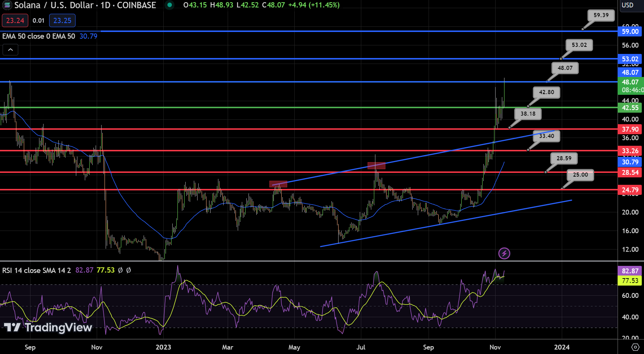The image size is (644, 354).
Task: Click the 2023 label on time axis
Action: point(163,347)
